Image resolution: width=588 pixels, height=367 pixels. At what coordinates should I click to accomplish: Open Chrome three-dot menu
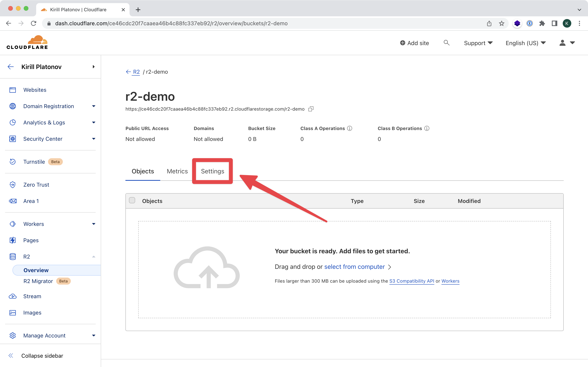579,23
